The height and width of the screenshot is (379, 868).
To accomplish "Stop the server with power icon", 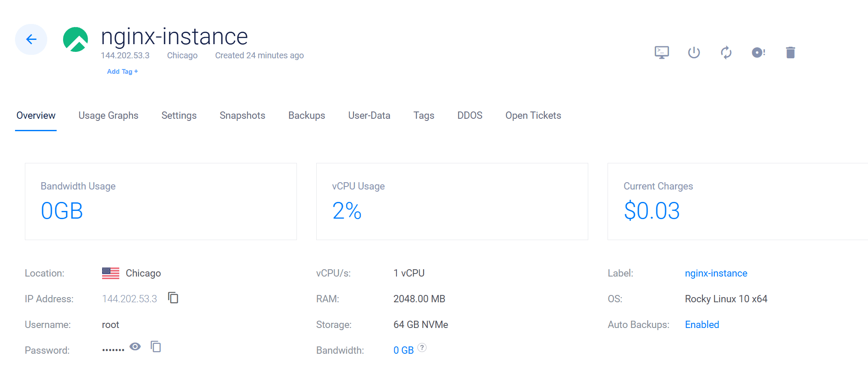I will pos(694,52).
